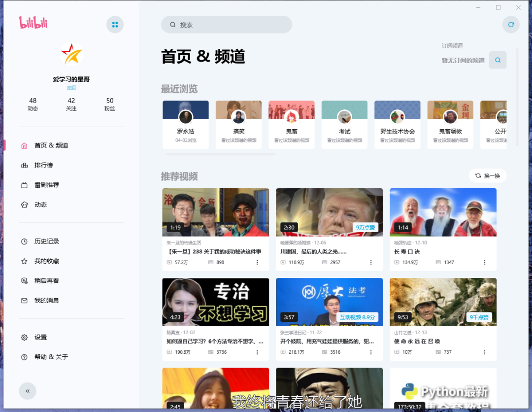The width and height of the screenshot is (532, 412).
Task: Open more options for 长寿口诀 video
Action: tap(485, 262)
